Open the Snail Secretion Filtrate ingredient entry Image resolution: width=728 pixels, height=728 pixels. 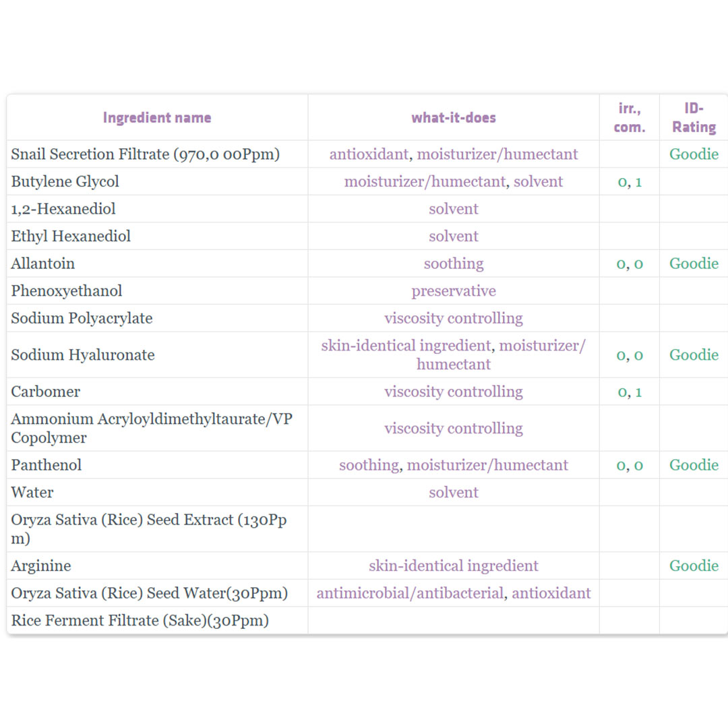point(146,154)
